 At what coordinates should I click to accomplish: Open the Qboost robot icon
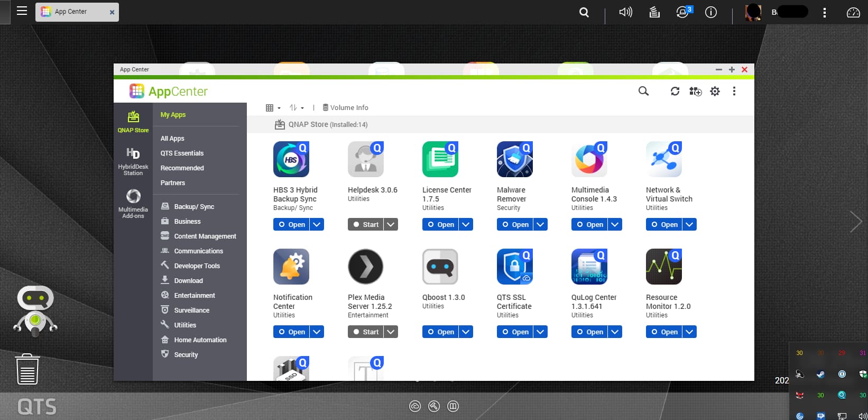pos(440,267)
